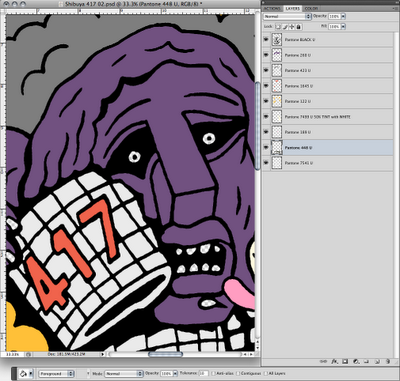Click the Tolerance input field
Viewport: 400px width, 381px height.
pyautogui.click(x=203, y=374)
